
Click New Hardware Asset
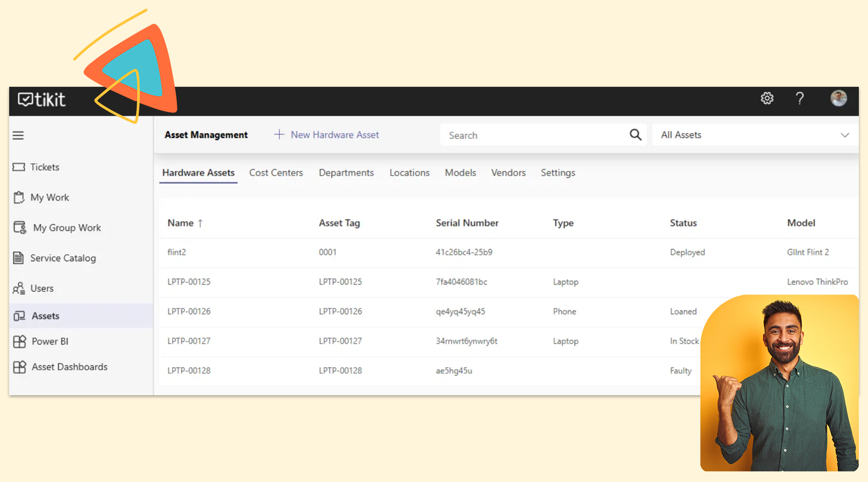click(326, 134)
